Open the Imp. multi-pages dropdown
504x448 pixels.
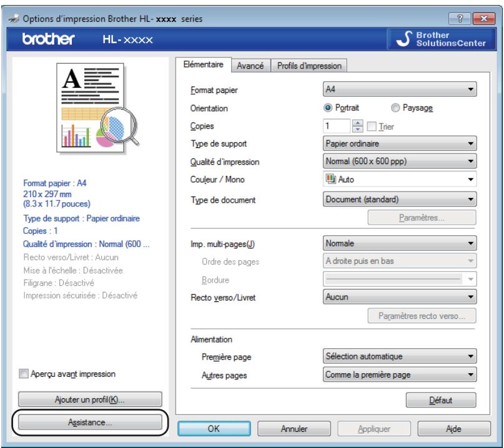point(400,243)
